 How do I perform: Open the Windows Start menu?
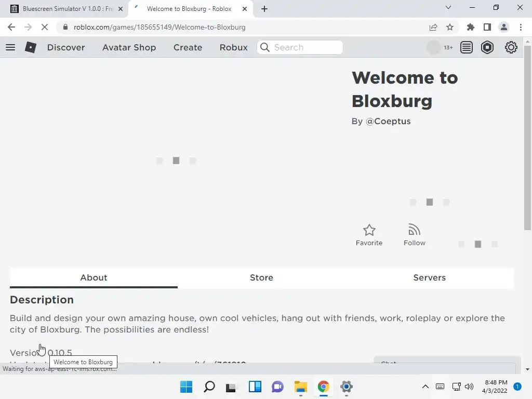click(187, 387)
